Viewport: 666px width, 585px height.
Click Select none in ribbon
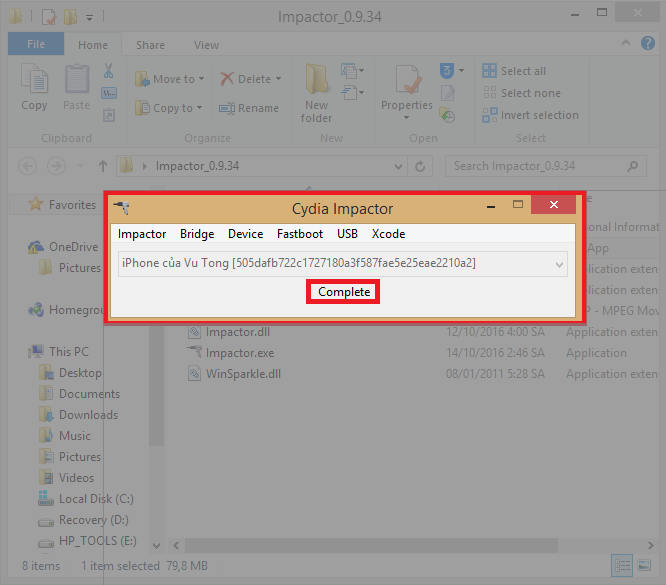click(x=522, y=93)
